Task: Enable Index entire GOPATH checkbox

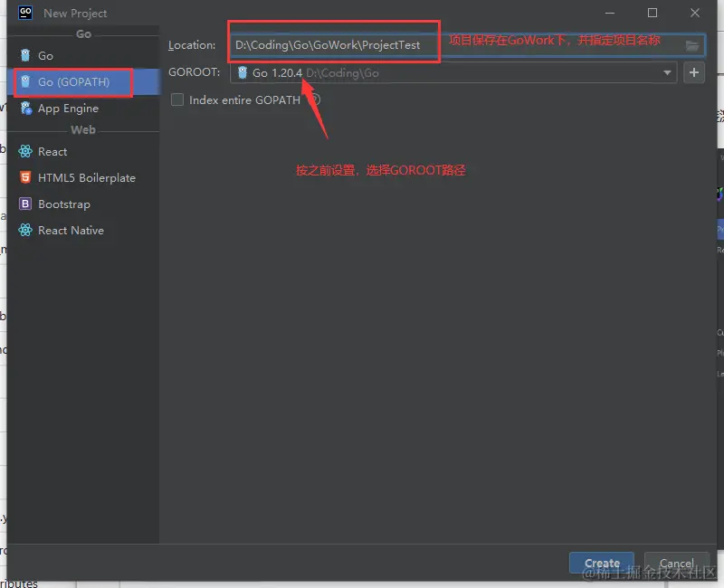Action: [177, 100]
